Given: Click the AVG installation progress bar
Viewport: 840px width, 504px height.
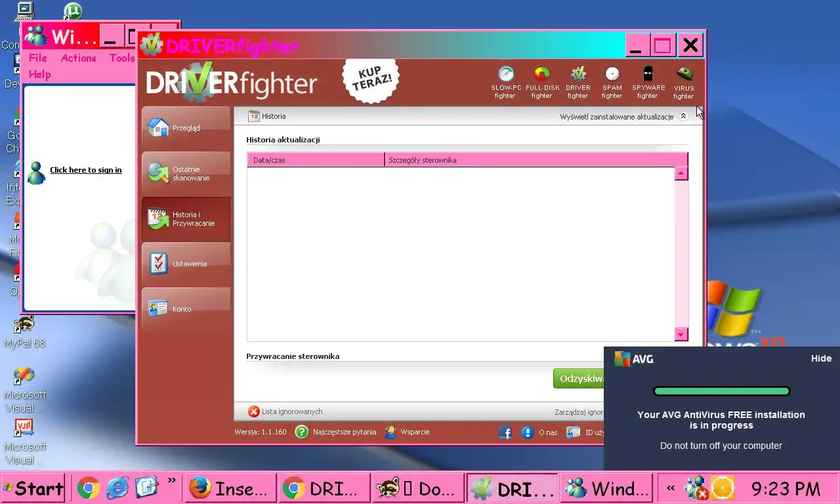Looking at the screenshot, I should 721,391.
